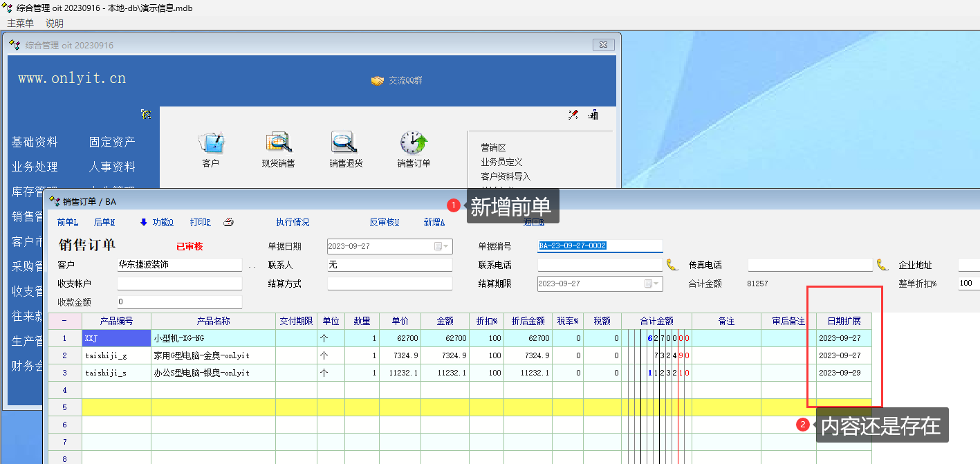The image size is (980, 464).
Task: Go to previous order with 前单
Action: coord(68,223)
